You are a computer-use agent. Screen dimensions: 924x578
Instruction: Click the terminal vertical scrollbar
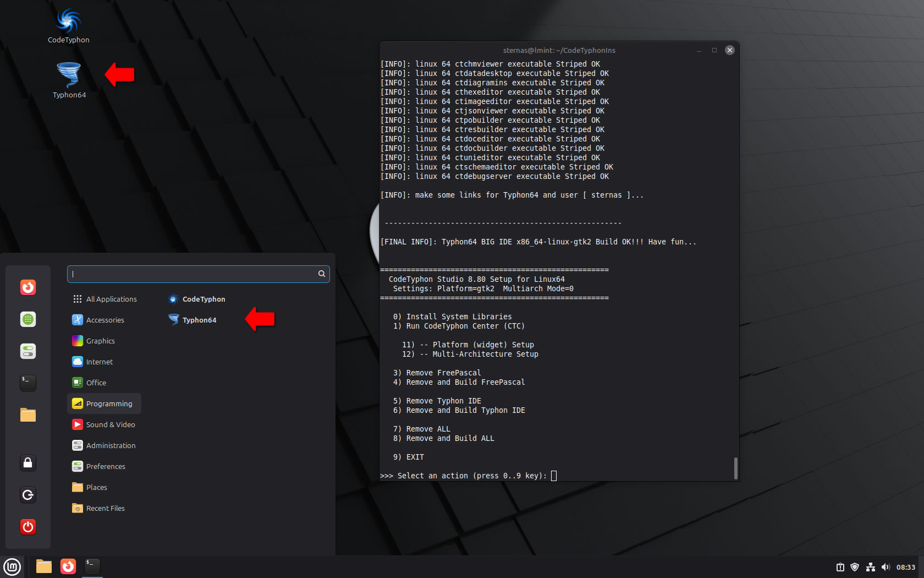[x=735, y=468]
